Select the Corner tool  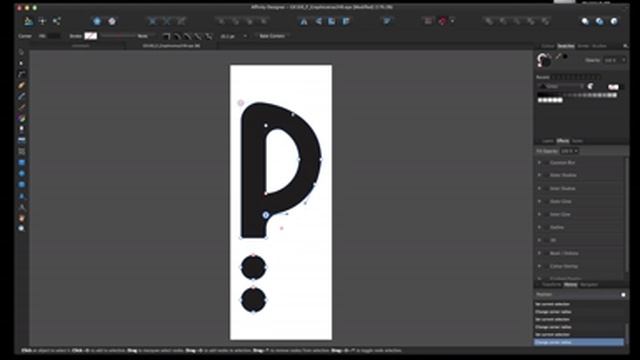[22, 74]
